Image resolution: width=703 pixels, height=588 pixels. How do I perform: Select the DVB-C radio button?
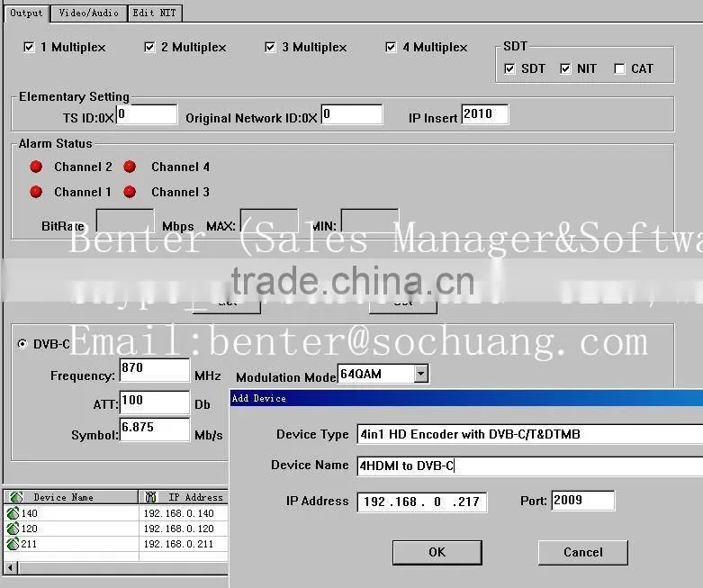tap(22, 344)
